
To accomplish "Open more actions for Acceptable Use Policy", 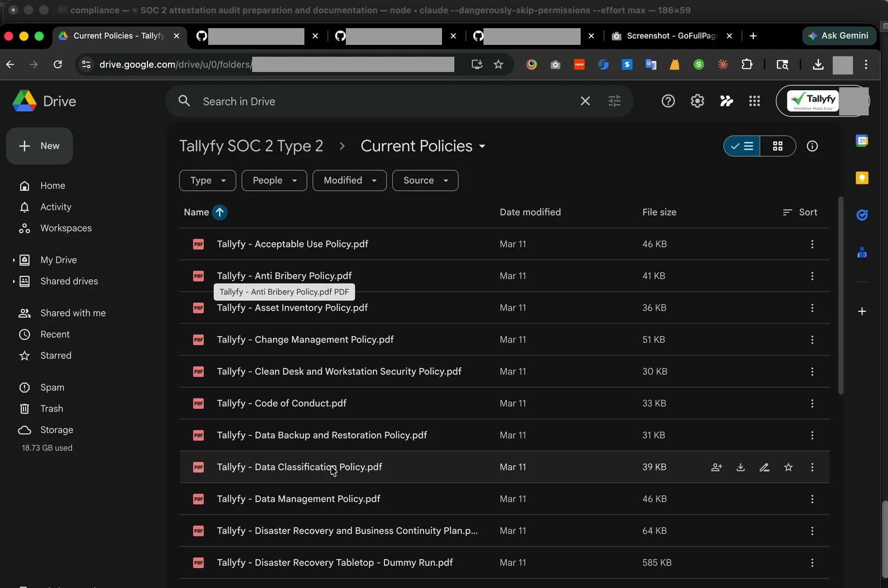I will 812,244.
